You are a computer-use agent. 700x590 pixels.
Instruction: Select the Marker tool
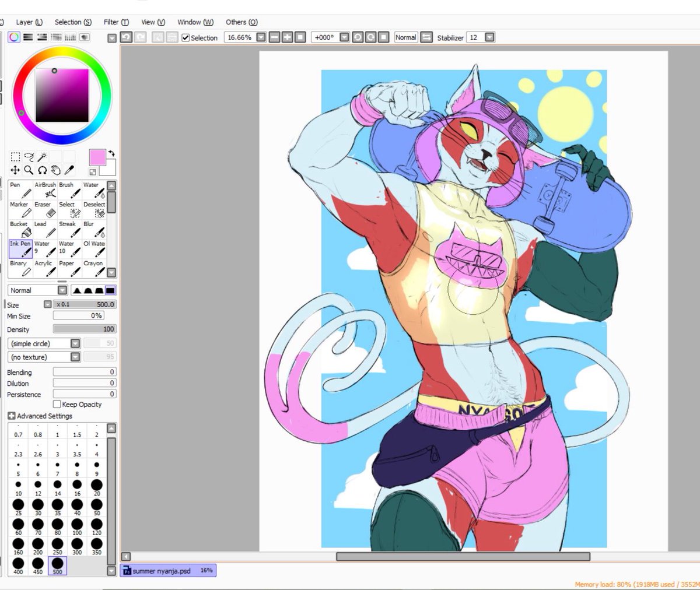pyautogui.click(x=20, y=210)
